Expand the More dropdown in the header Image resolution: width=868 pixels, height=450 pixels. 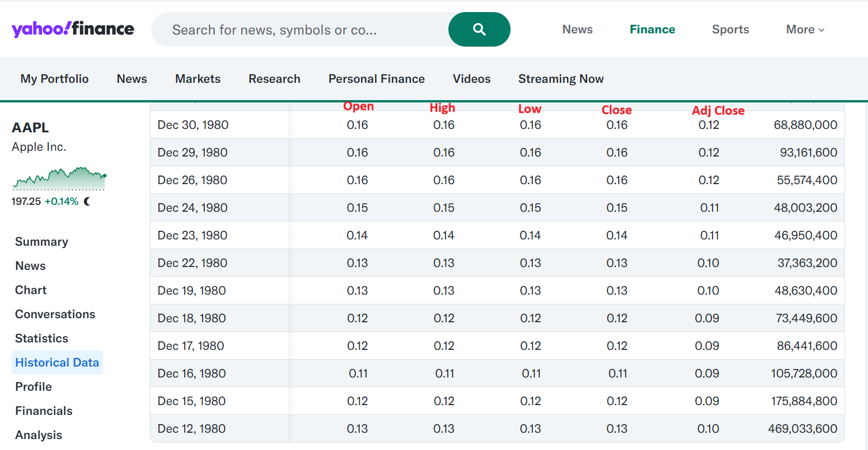805,29
